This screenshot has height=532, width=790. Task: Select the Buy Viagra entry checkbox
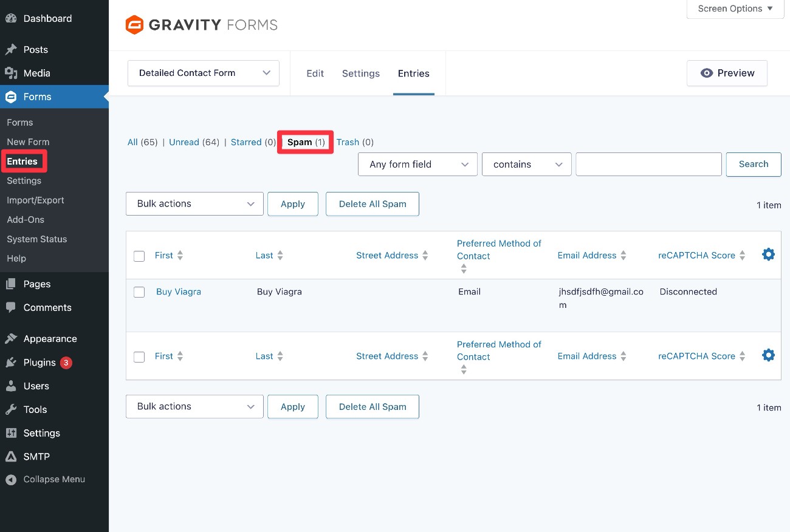pos(139,292)
